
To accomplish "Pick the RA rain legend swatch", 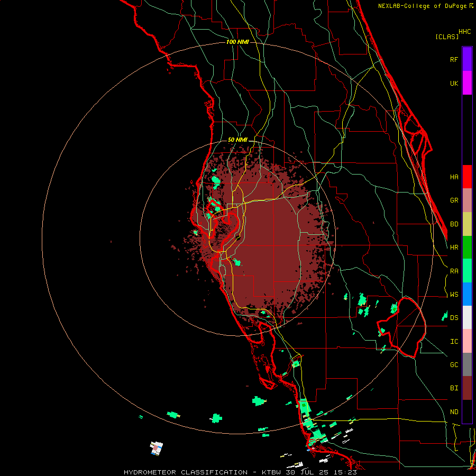I will click(467, 271).
